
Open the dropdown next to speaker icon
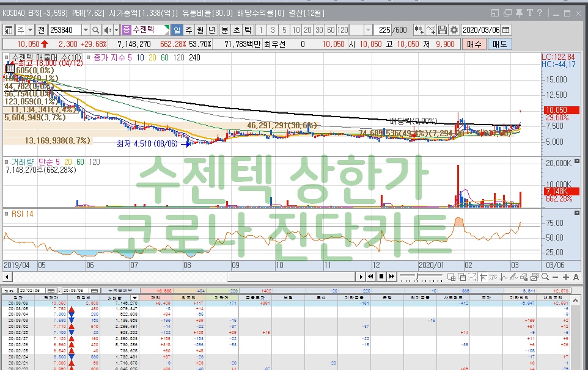(116, 30)
